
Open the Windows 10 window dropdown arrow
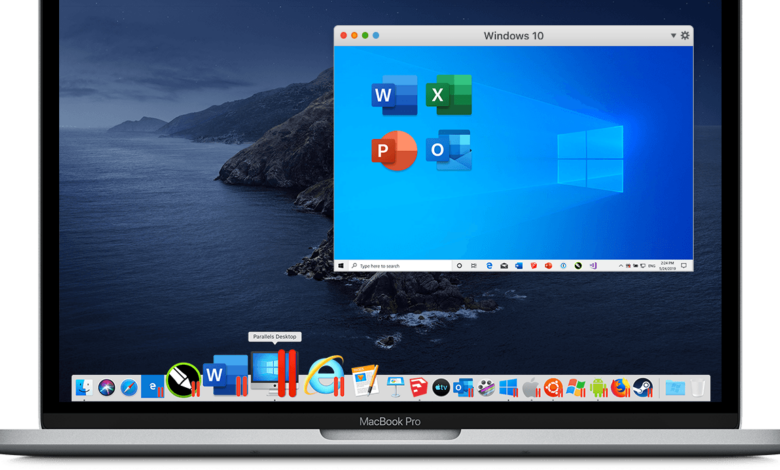673,36
